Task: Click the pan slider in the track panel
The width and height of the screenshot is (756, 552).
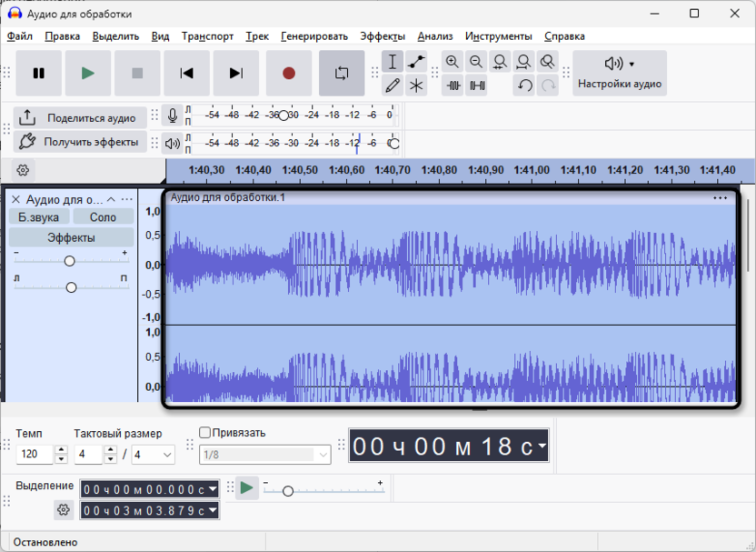Action: (71, 286)
